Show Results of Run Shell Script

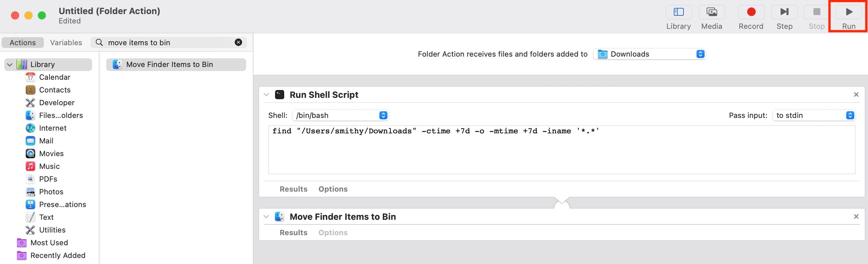[293, 189]
